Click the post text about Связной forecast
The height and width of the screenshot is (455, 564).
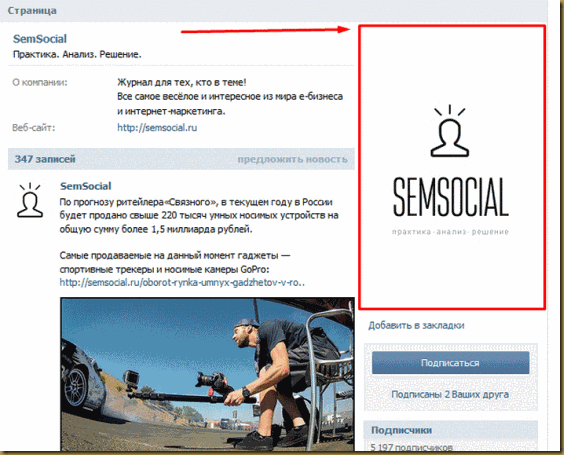[199, 215]
